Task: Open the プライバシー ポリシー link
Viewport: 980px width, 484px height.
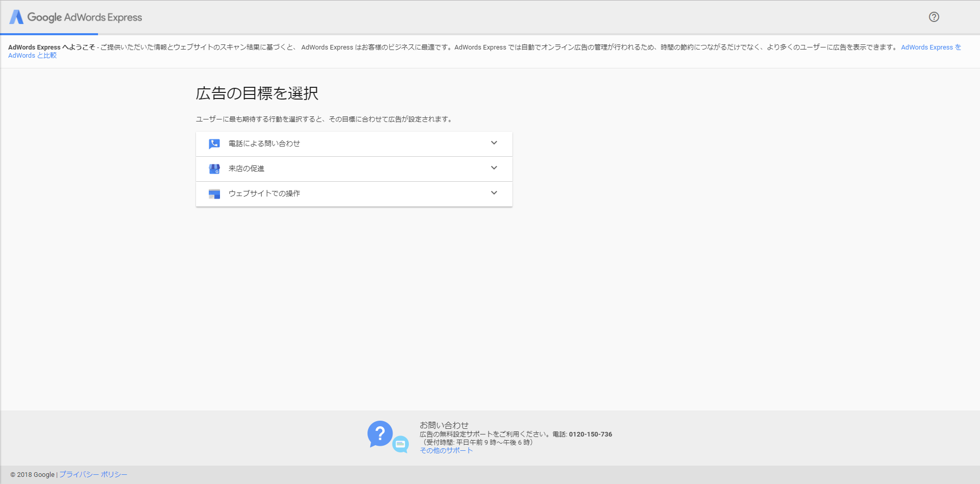Action: pyautogui.click(x=93, y=475)
